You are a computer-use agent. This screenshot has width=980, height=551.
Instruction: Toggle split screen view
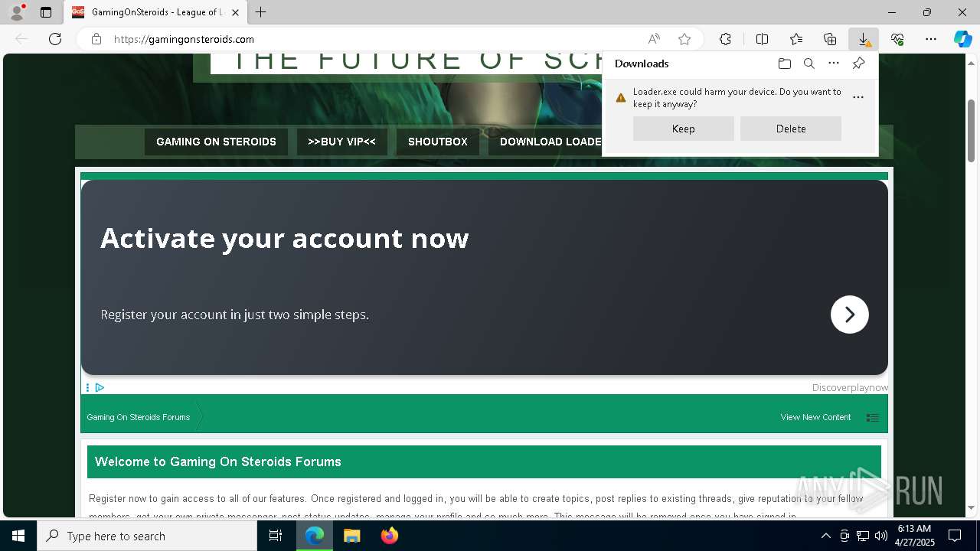[x=762, y=39]
